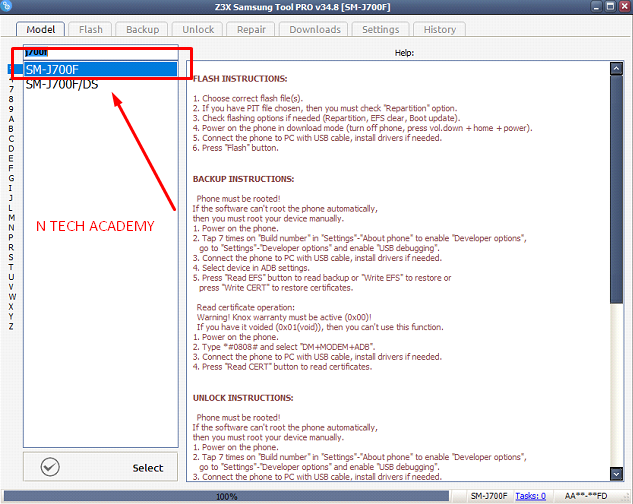The image size is (633, 504).
Task: Minimize the Z3X Samsung Tool window
Action: pos(597,6)
